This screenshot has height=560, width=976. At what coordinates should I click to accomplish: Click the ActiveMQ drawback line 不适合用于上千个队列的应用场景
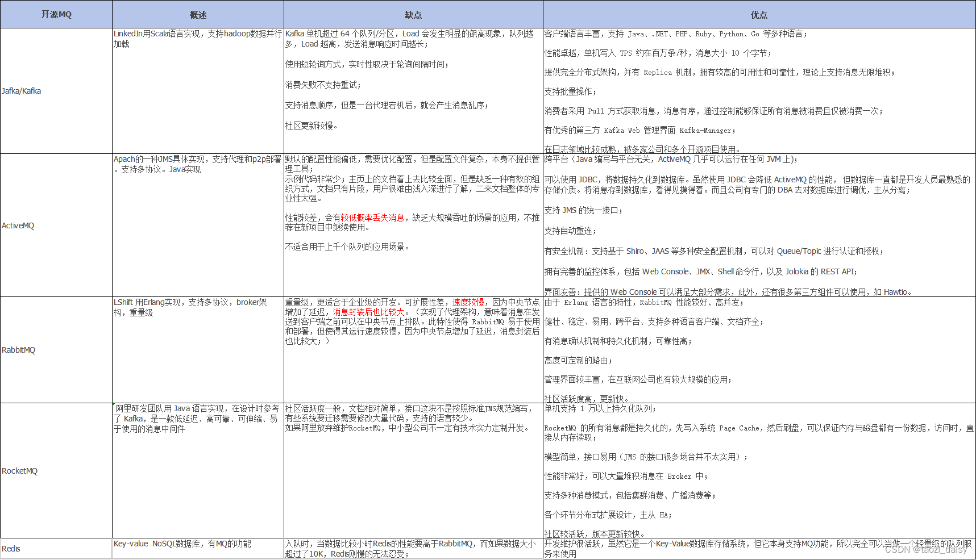(347, 246)
